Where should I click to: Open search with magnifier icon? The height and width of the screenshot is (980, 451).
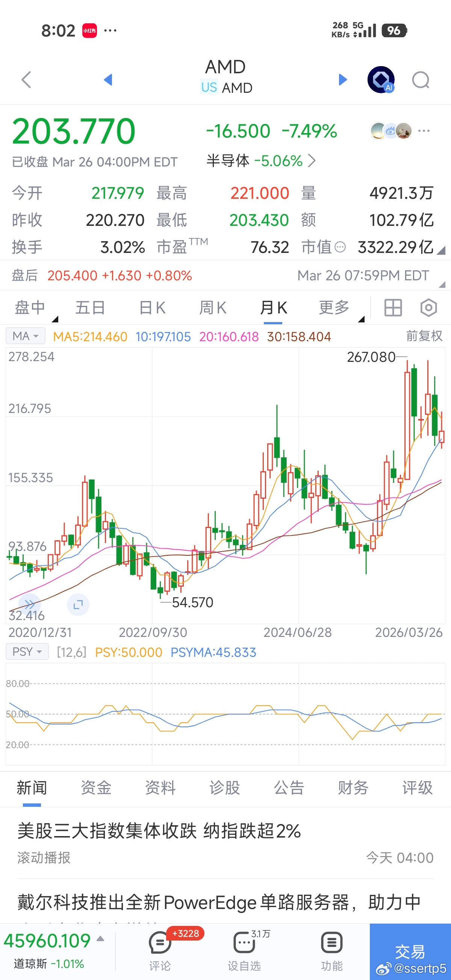[x=421, y=80]
